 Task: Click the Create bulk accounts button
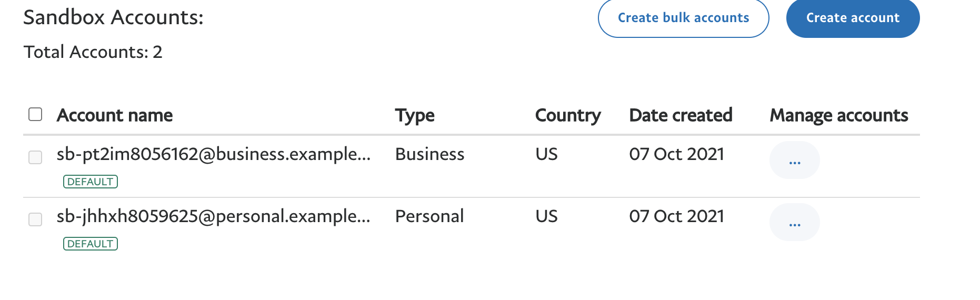(x=683, y=18)
